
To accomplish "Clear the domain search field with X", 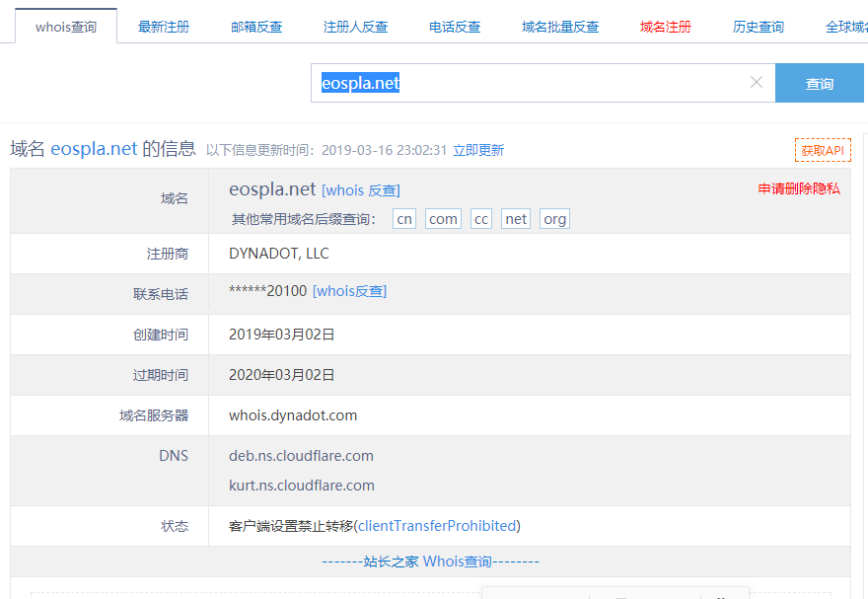I will (757, 83).
